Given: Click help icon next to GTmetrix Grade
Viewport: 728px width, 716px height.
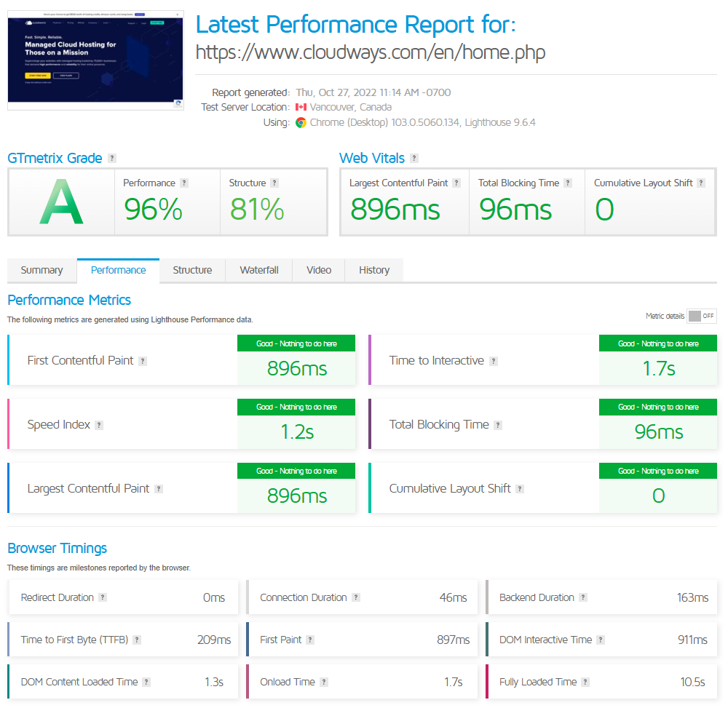Looking at the screenshot, I should (111, 159).
